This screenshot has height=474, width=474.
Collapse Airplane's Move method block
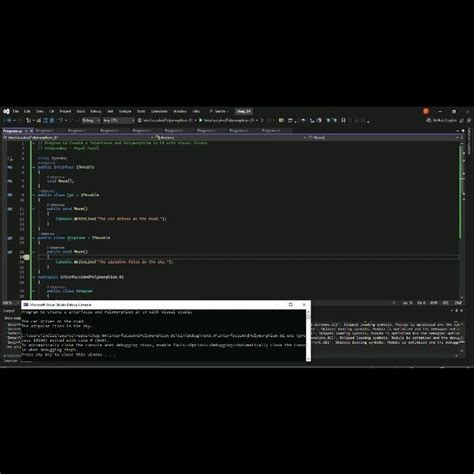click(34, 252)
